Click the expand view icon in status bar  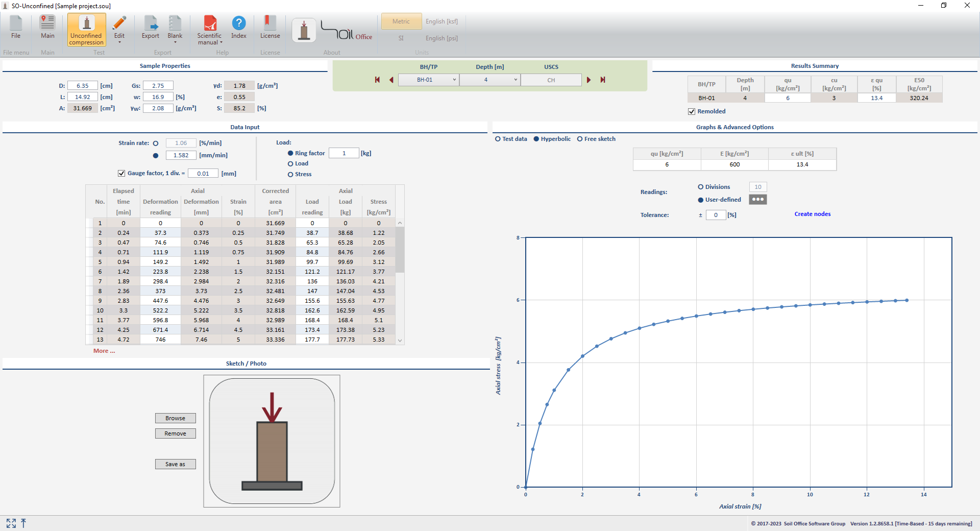coord(11,523)
